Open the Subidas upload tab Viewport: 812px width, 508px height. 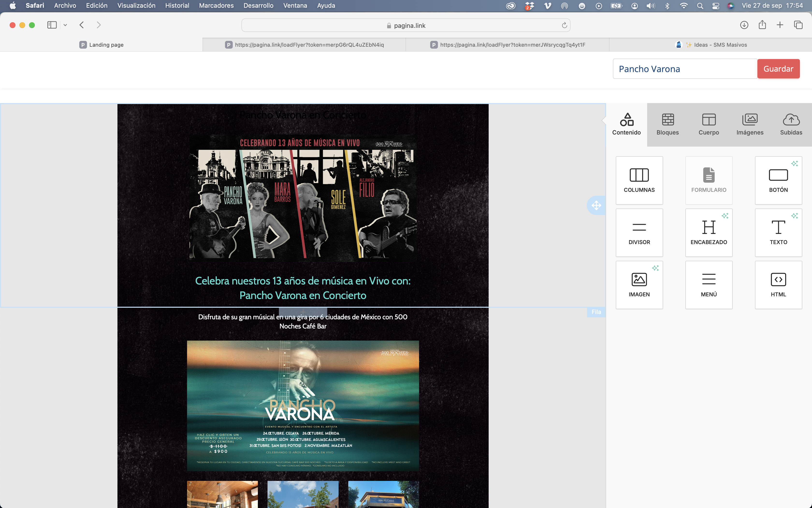(x=791, y=124)
